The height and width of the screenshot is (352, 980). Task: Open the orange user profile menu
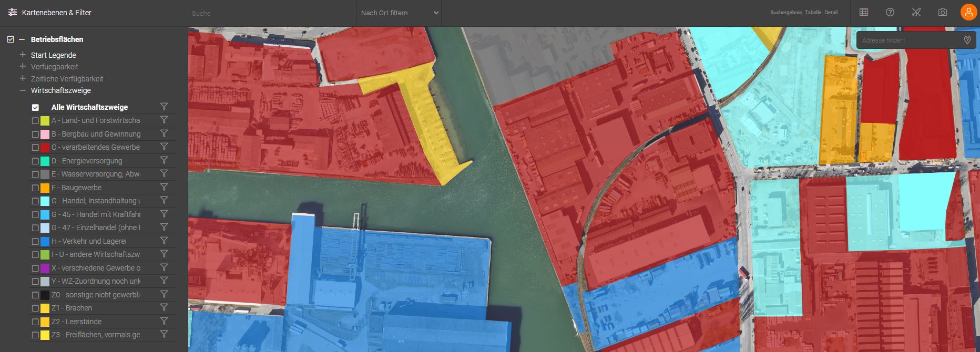point(968,12)
